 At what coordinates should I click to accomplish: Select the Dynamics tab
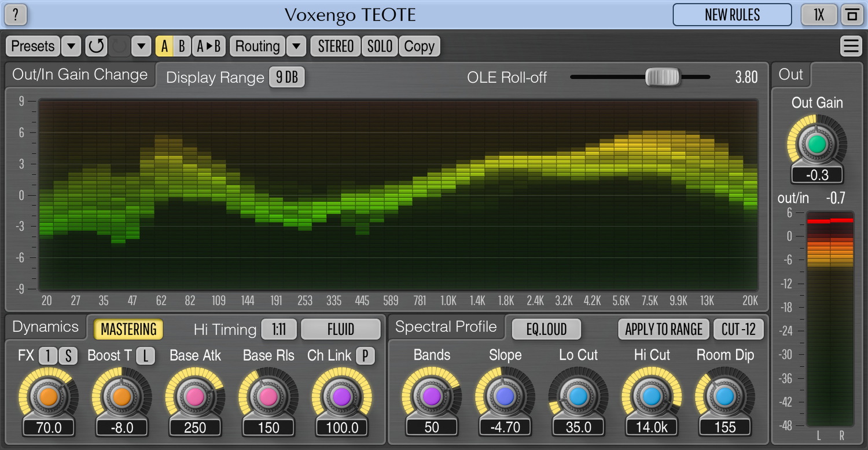point(45,327)
